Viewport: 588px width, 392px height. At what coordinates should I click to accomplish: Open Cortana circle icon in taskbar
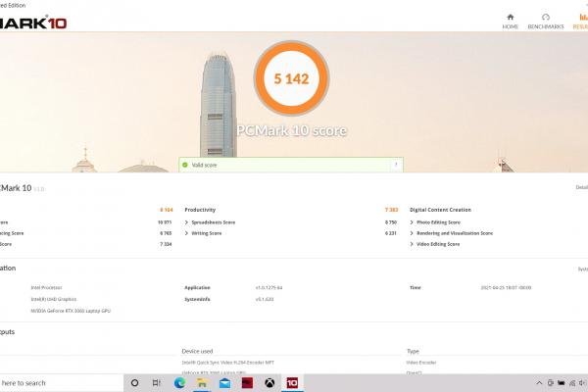tap(134, 383)
